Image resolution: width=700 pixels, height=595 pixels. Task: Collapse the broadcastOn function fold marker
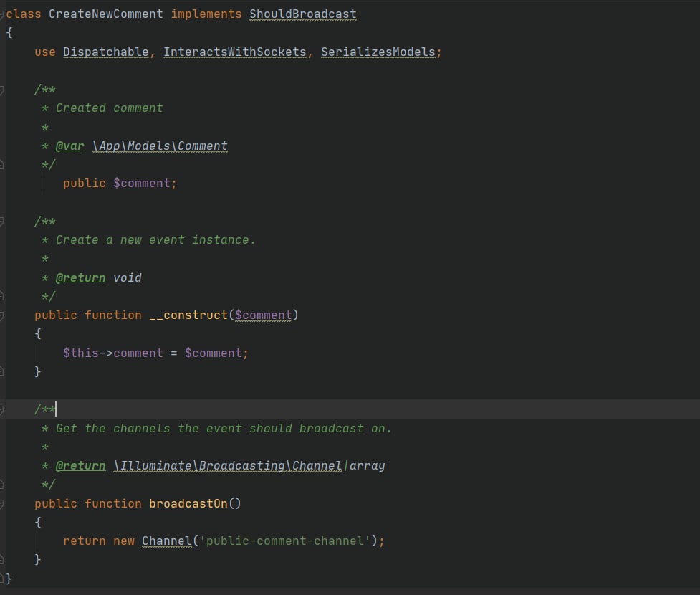(x=1, y=504)
